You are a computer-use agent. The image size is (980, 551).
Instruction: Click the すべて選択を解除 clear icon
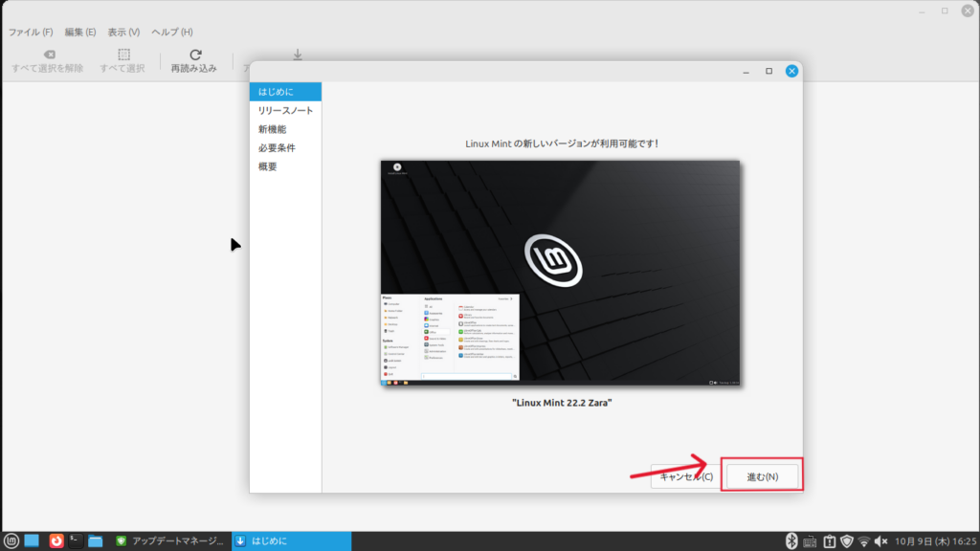[48, 55]
